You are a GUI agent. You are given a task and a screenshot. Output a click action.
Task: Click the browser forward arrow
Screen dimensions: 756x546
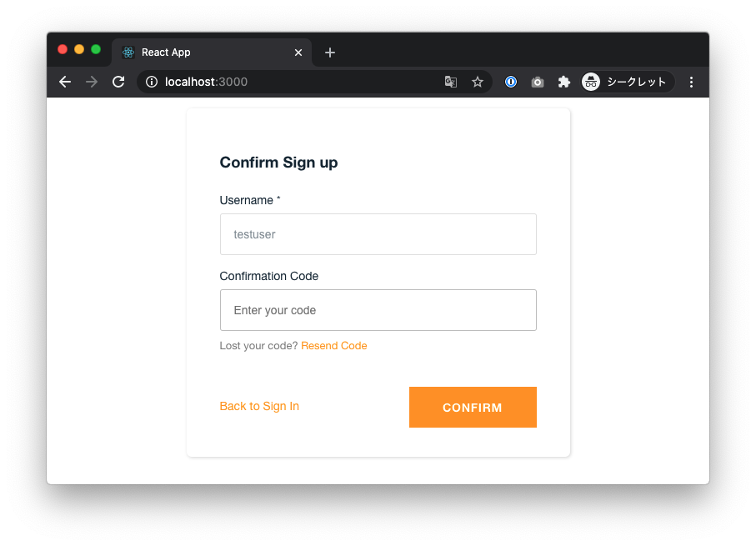(92, 82)
